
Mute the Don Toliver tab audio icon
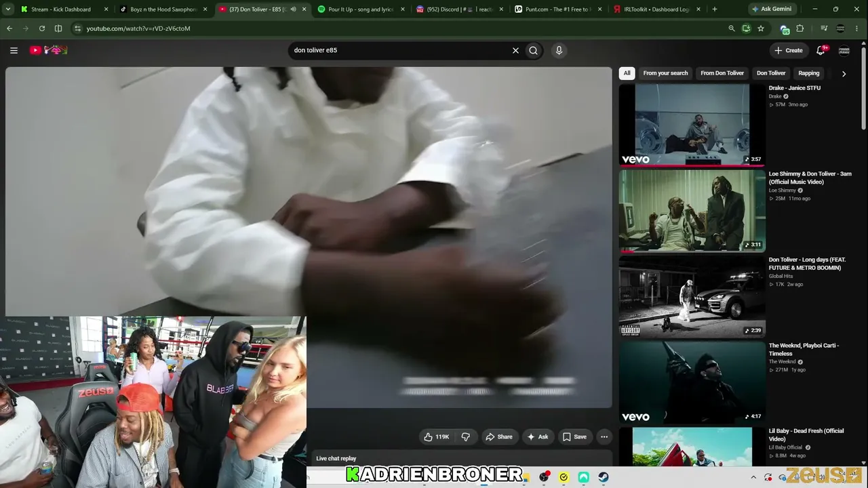click(x=293, y=9)
